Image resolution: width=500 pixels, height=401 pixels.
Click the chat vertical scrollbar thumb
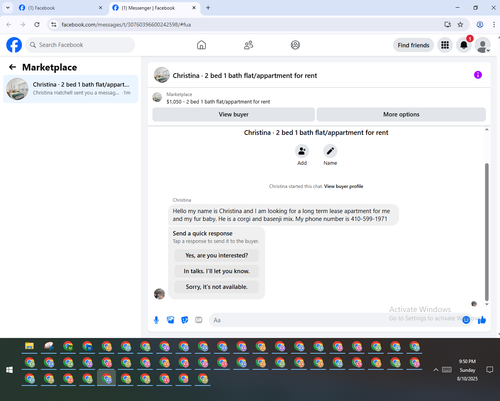pyautogui.click(x=487, y=232)
